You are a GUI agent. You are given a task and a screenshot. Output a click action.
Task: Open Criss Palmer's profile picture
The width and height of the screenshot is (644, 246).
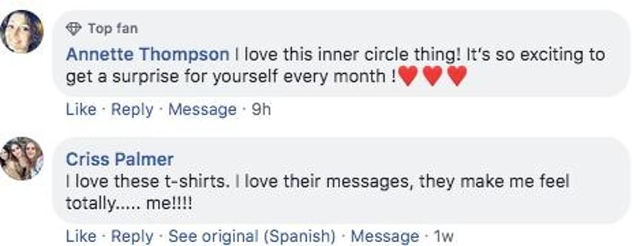(x=22, y=159)
